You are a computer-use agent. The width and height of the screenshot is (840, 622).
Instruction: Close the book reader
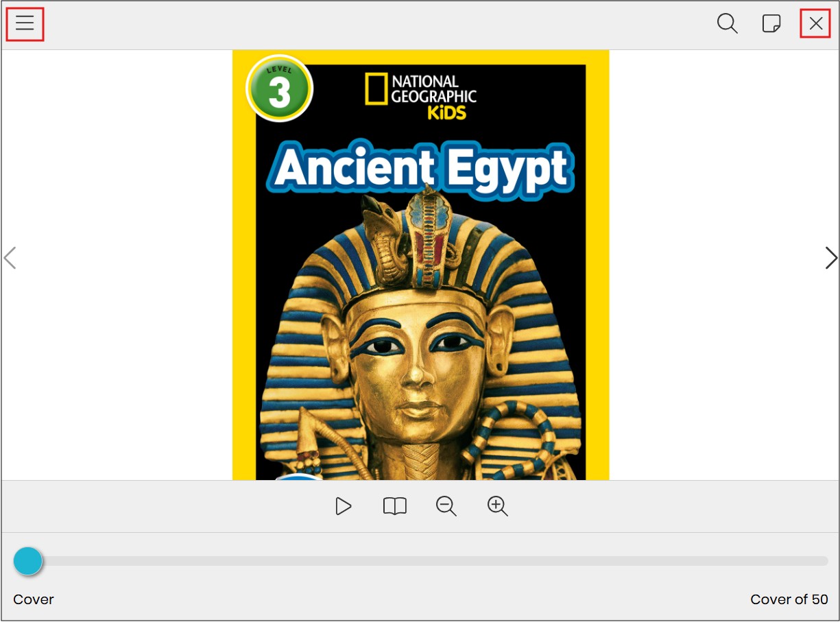click(815, 24)
